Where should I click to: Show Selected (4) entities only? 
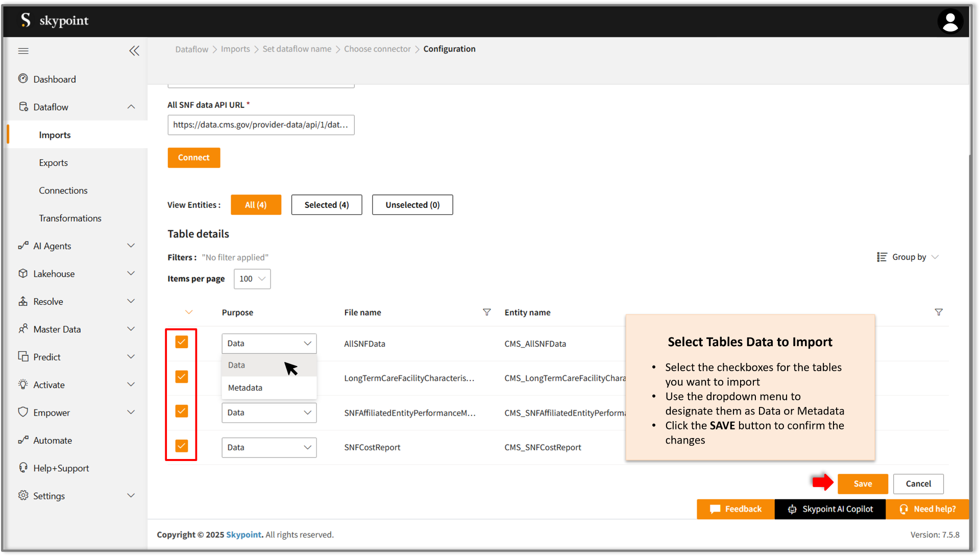326,204
